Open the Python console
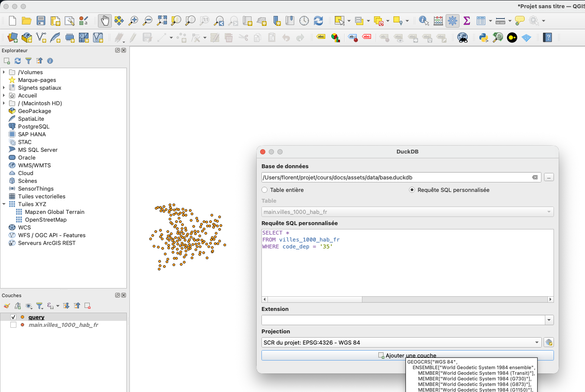This screenshot has height=392, width=585. (484, 38)
